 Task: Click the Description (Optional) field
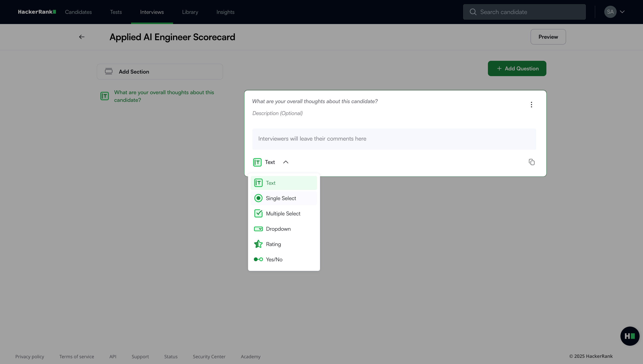click(277, 113)
